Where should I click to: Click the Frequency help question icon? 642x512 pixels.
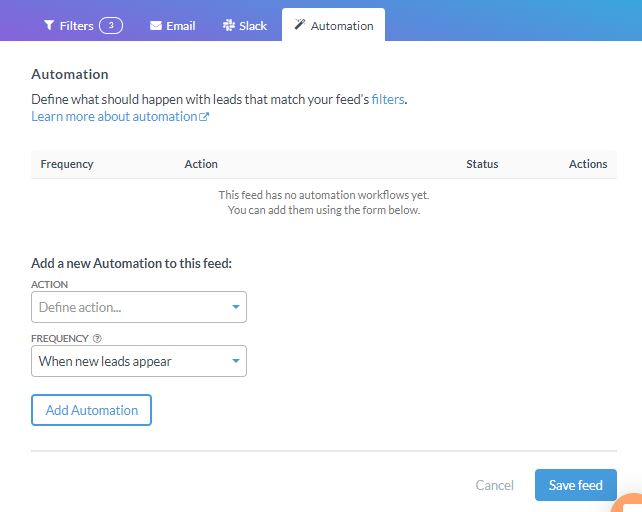(x=97, y=339)
